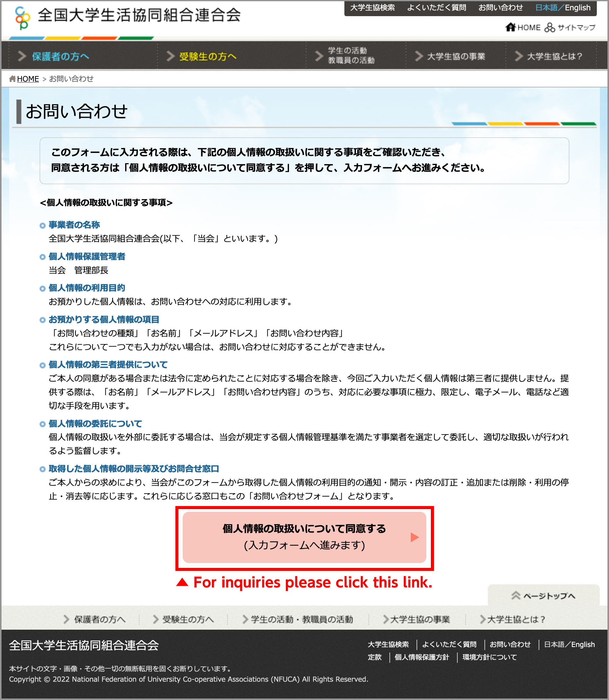Click 大学生協検索 in the top utility bar
Screen dimensions: 609x700
372,8
